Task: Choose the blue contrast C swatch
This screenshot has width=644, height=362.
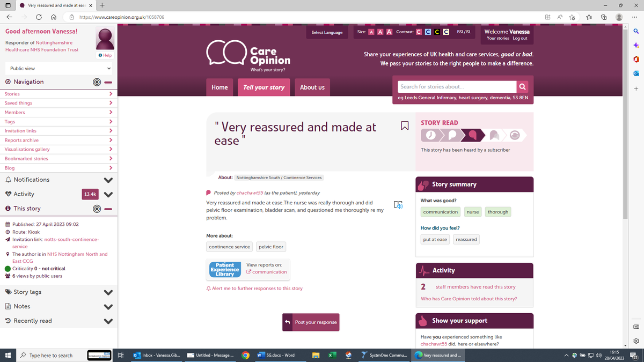Action: point(428,32)
